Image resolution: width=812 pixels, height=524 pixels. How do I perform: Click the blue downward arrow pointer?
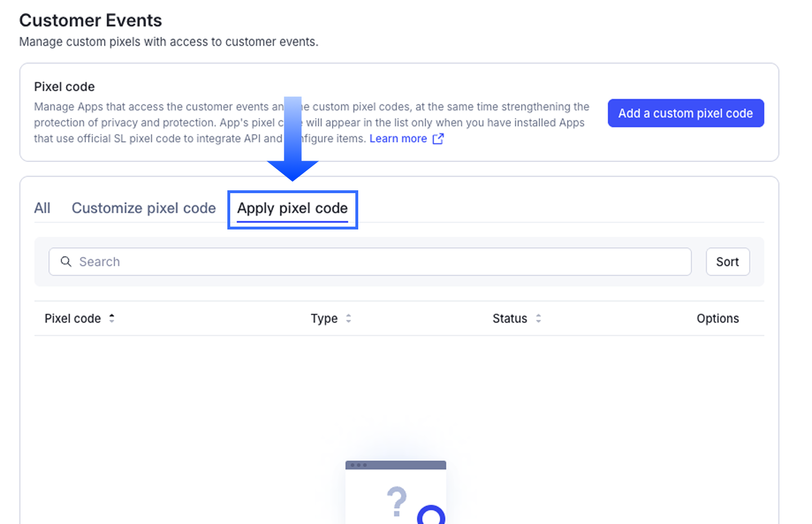pyautogui.click(x=293, y=143)
